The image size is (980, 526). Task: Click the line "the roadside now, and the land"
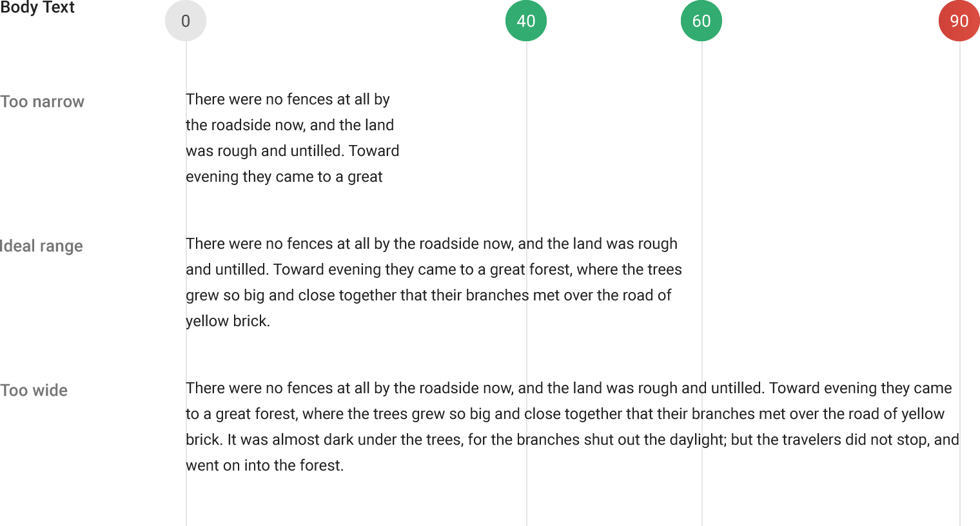(289, 125)
